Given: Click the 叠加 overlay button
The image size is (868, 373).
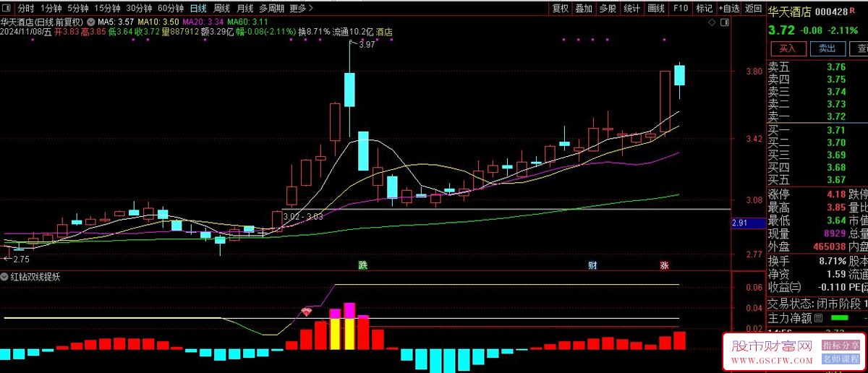Looking at the screenshot, I should point(584,9).
